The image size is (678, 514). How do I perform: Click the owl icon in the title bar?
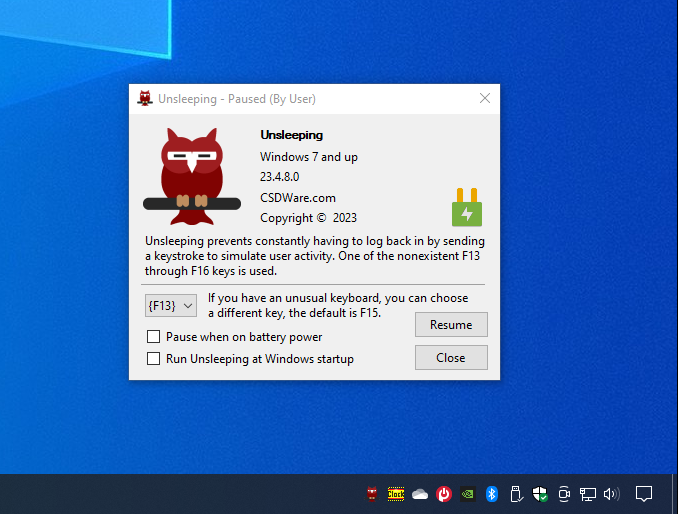145,99
